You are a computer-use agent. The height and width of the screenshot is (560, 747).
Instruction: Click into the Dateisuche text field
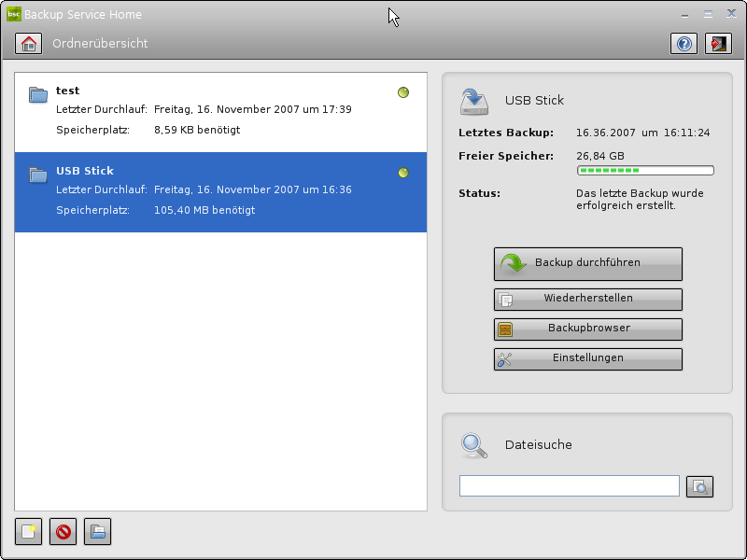(x=569, y=486)
